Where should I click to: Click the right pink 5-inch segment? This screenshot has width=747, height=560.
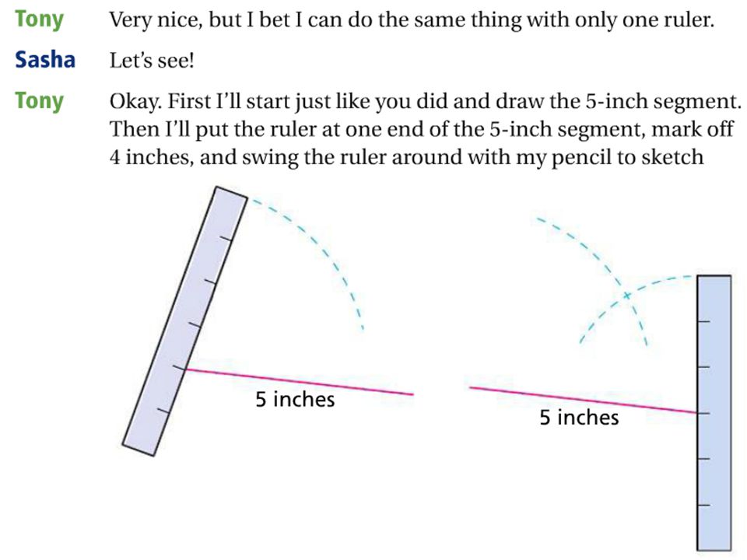coord(584,400)
